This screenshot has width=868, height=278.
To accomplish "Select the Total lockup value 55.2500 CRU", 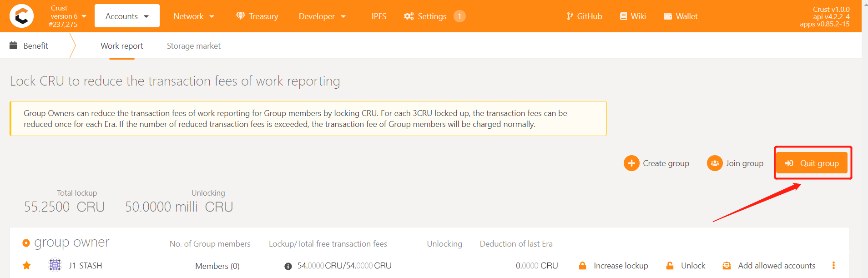I will 65,207.
